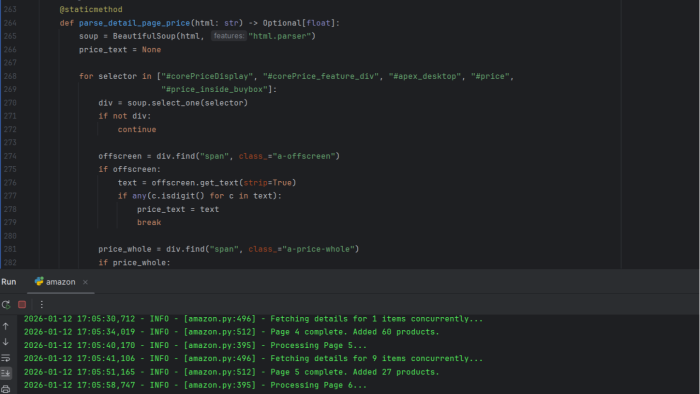Image resolution: width=700 pixels, height=394 pixels.
Task: Toggle scroll-to-end in the Run console
Action: click(x=6, y=373)
